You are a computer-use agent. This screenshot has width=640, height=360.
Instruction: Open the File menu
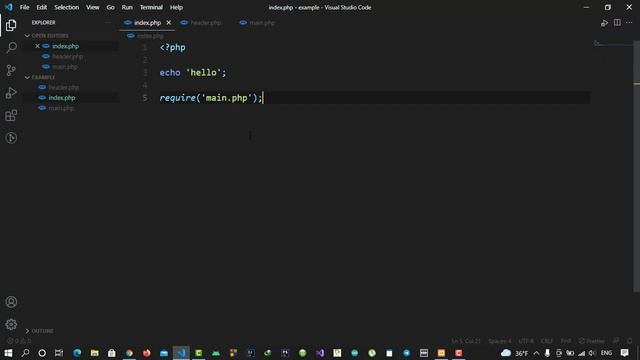pos(24,7)
